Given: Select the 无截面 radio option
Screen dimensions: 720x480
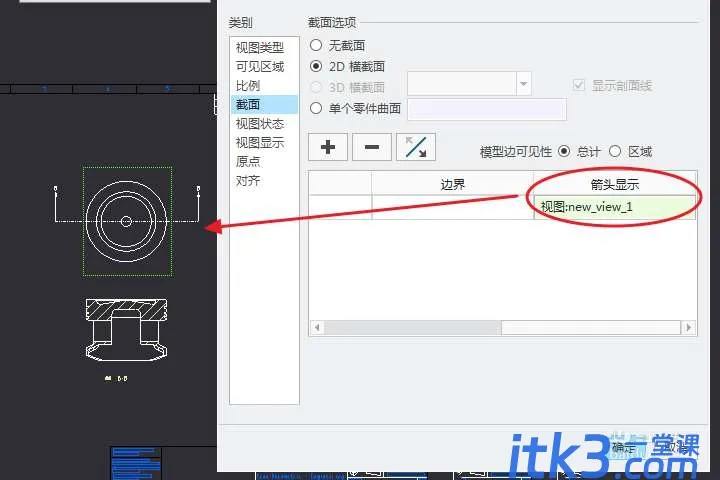Looking at the screenshot, I should [x=316, y=45].
